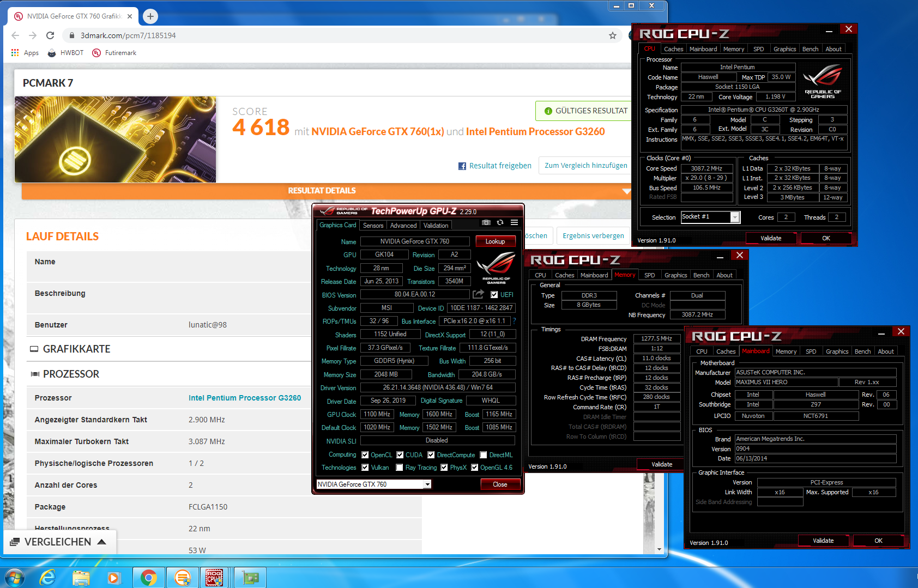Image resolution: width=918 pixels, height=588 pixels.
Task: Switch to Advanced tab in GPU-Z
Action: pos(403,226)
